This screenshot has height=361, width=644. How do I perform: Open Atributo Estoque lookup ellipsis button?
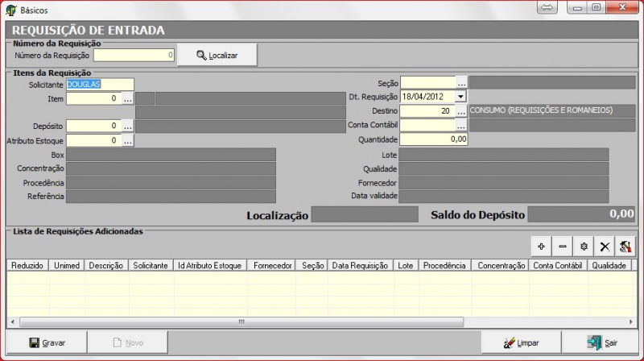click(x=127, y=140)
